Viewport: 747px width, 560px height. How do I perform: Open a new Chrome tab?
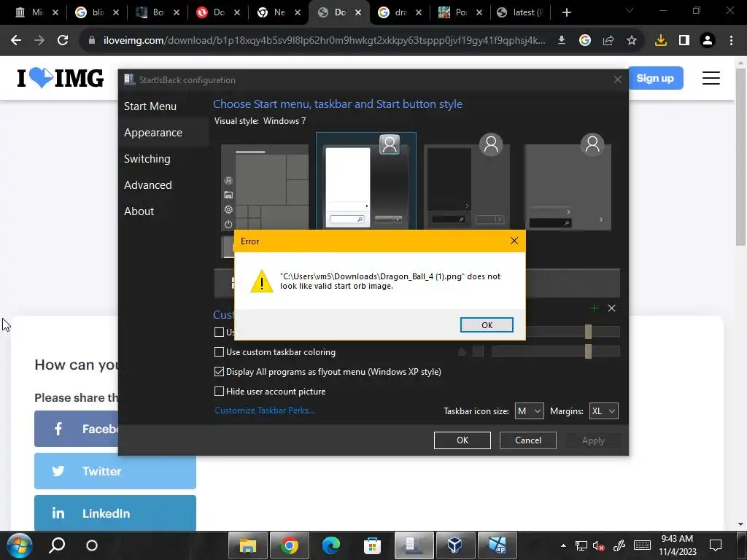coord(566,12)
